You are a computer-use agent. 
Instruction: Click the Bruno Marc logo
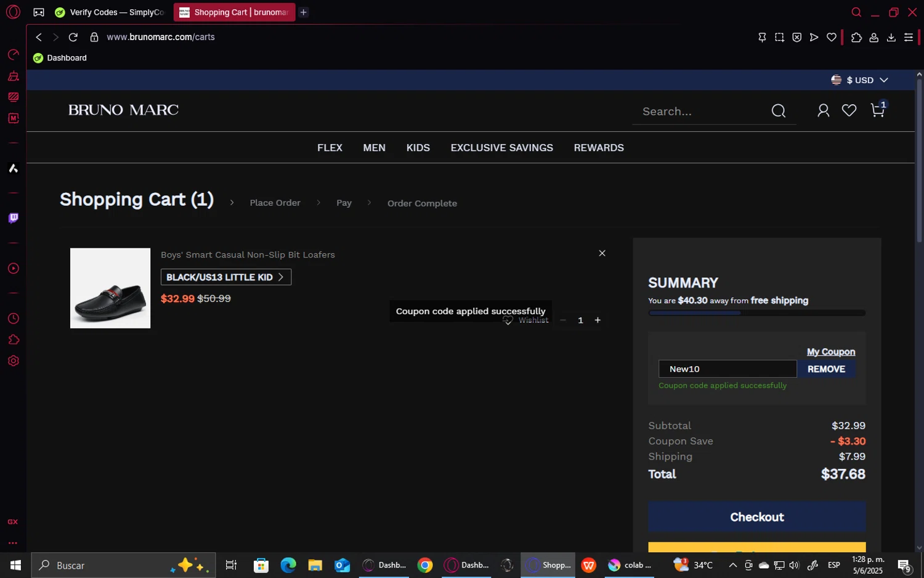pyautogui.click(x=123, y=110)
